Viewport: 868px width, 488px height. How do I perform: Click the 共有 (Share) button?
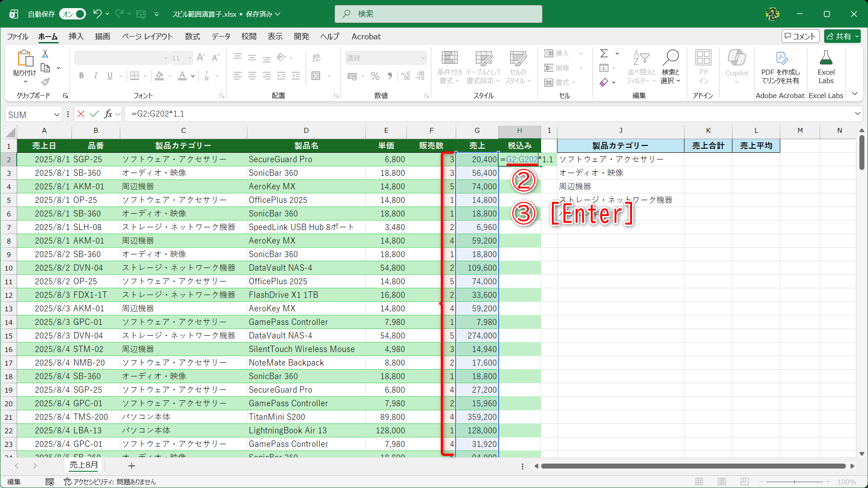pyautogui.click(x=841, y=36)
